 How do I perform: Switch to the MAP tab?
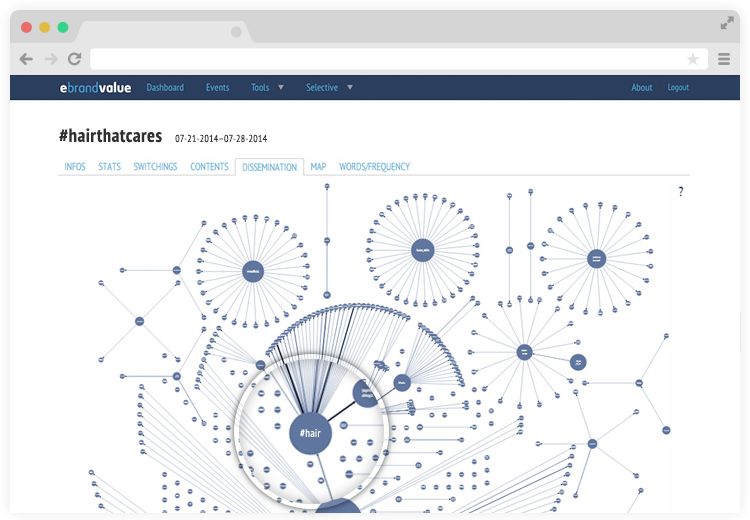pos(318,166)
